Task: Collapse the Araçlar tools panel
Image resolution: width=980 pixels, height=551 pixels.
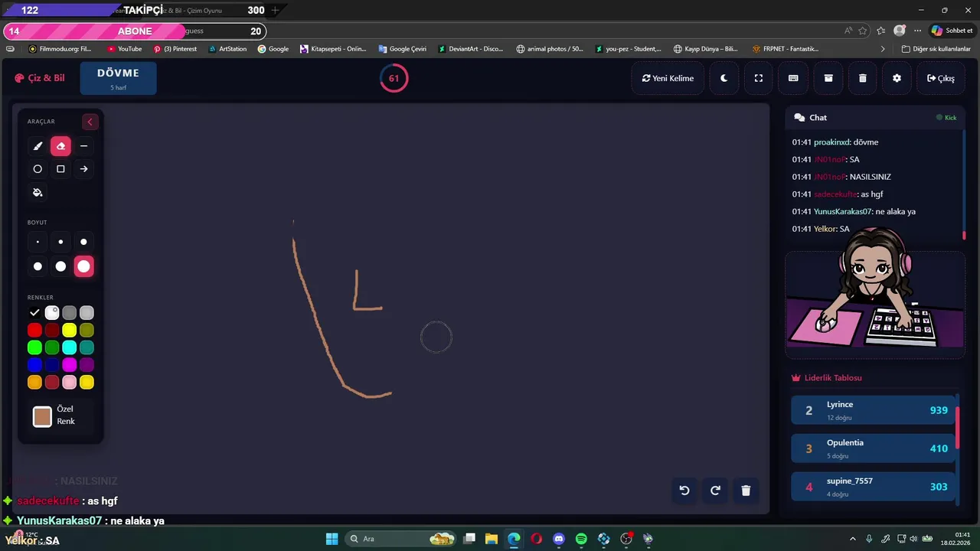Action: pyautogui.click(x=90, y=122)
